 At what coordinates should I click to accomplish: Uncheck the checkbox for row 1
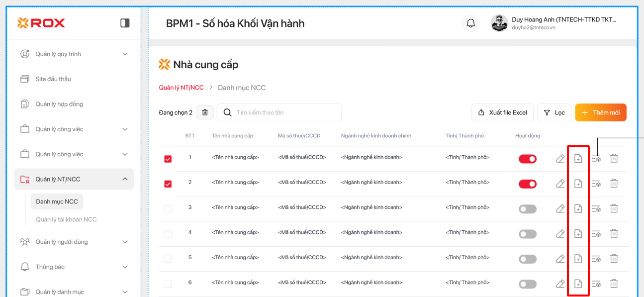pyautogui.click(x=168, y=159)
